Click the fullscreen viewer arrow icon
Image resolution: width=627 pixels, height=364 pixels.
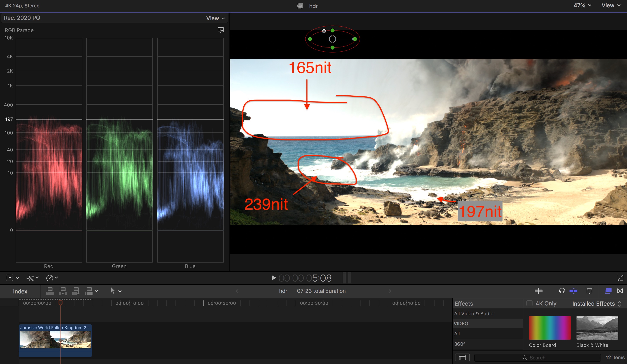pyautogui.click(x=620, y=278)
